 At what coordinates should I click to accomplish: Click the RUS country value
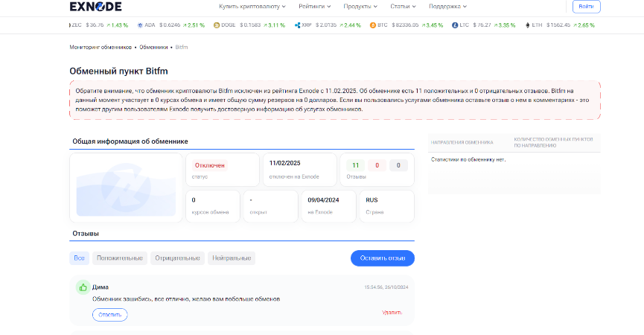[x=372, y=200]
